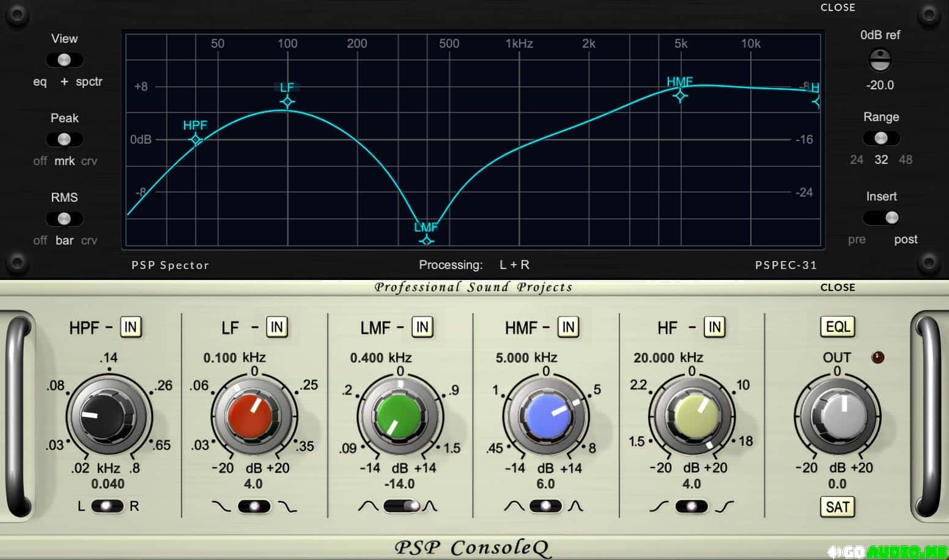Click the green LMF gain knob
The image size is (949, 560).
coord(400,418)
